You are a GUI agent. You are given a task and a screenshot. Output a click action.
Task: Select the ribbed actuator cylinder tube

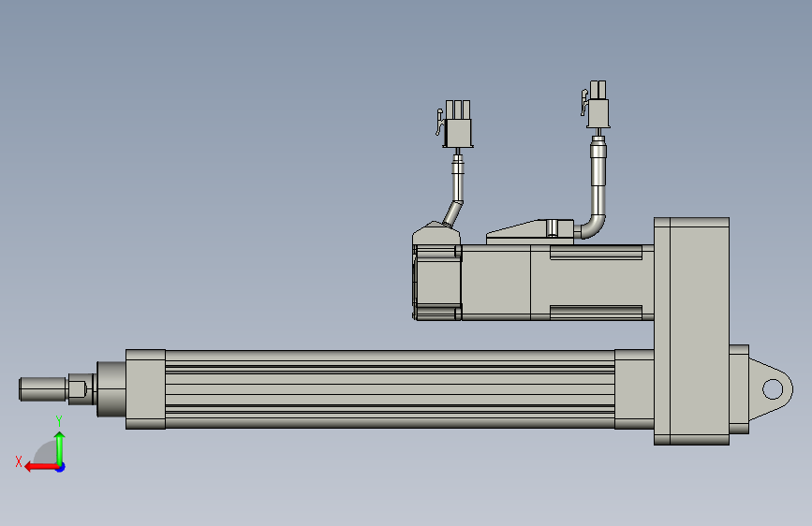pos(390,389)
